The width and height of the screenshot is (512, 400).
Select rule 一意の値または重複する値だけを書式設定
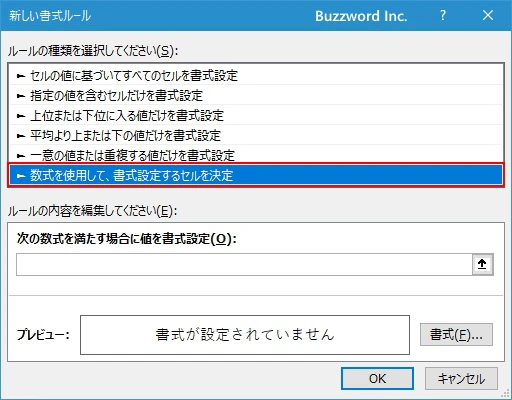(256, 155)
